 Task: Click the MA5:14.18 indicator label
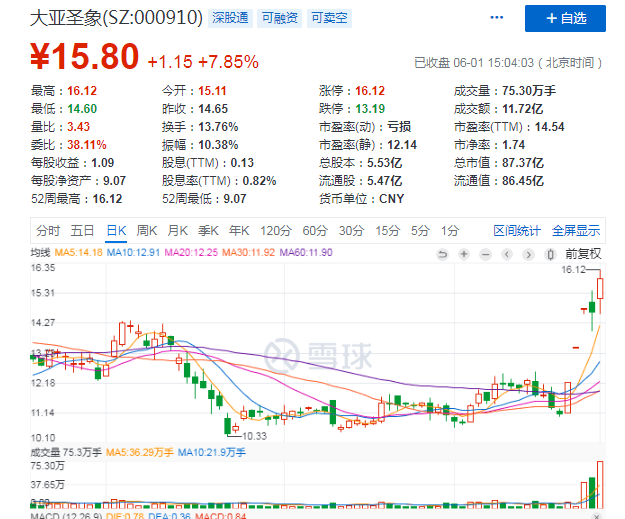(x=79, y=252)
